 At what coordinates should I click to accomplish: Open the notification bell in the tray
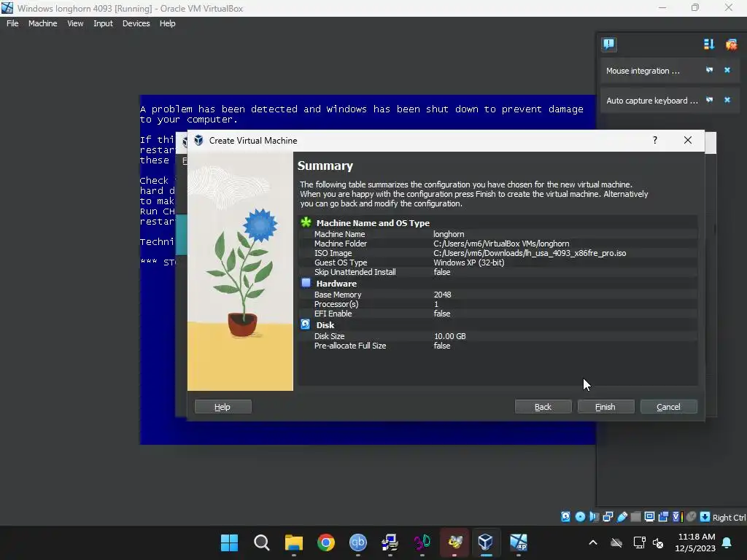(727, 542)
